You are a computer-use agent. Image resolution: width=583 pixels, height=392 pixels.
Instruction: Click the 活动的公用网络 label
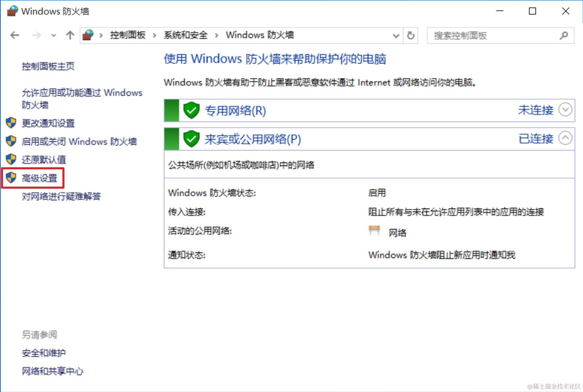(200, 231)
